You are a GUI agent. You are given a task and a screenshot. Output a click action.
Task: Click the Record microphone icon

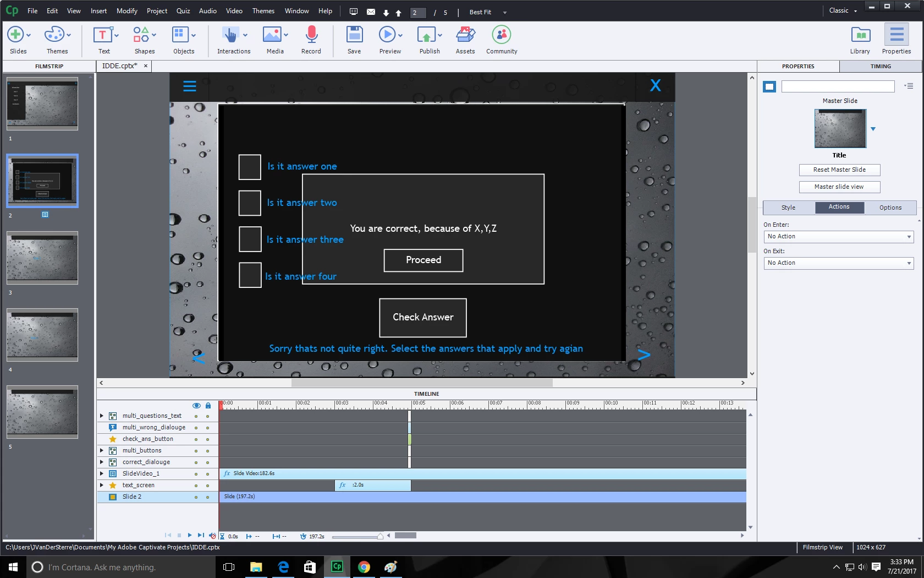311,35
